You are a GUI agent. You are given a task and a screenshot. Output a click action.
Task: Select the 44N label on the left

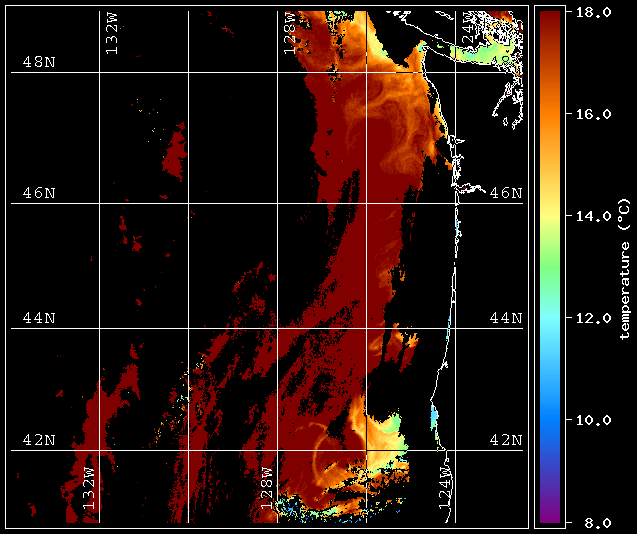(39, 317)
